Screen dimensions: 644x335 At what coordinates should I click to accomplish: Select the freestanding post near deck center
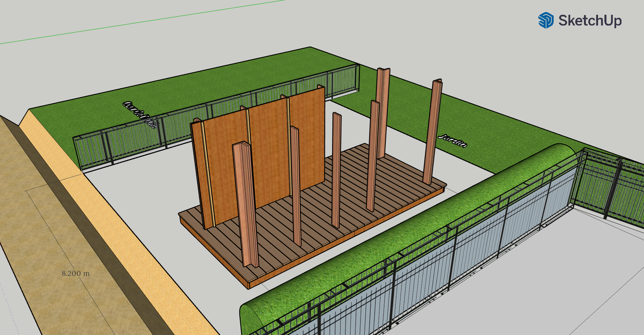(336, 168)
